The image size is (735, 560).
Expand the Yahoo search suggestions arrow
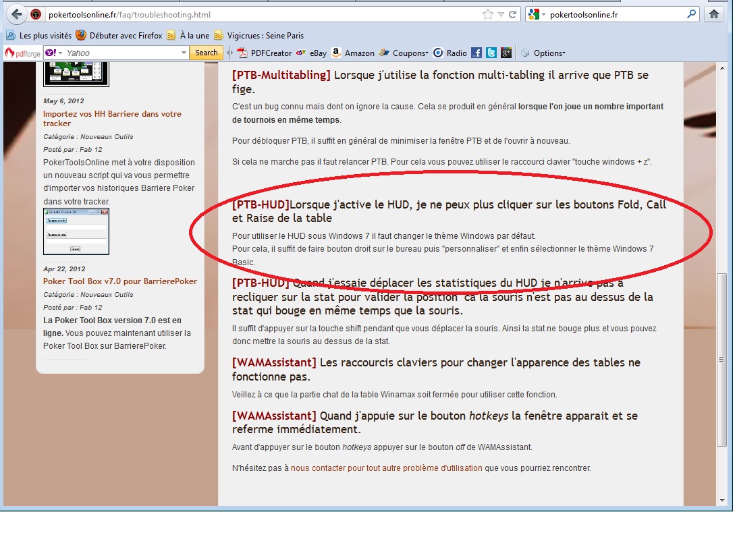(x=184, y=53)
